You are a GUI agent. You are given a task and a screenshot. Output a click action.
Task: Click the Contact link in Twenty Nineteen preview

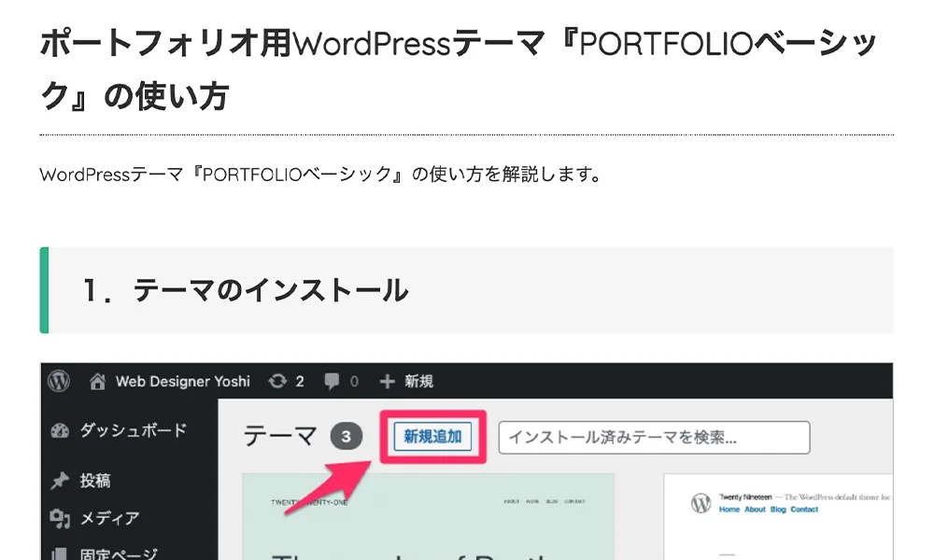click(804, 510)
